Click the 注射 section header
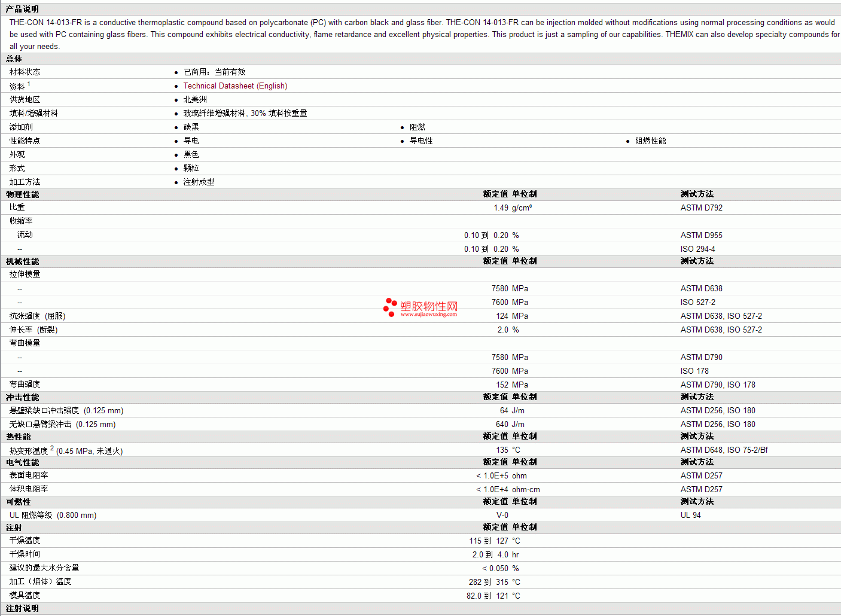The image size is (841, 616). pyautogui.click(x=14, y=527)
